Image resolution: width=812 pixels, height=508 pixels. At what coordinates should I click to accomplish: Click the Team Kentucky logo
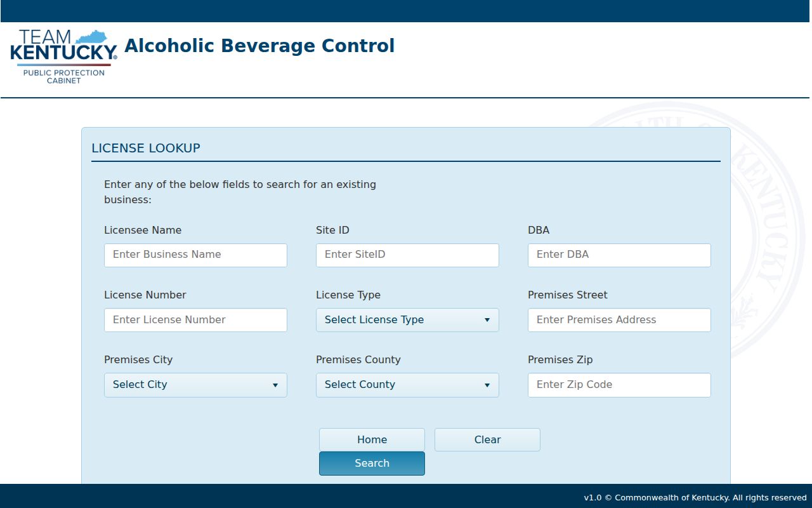[63, 57]
